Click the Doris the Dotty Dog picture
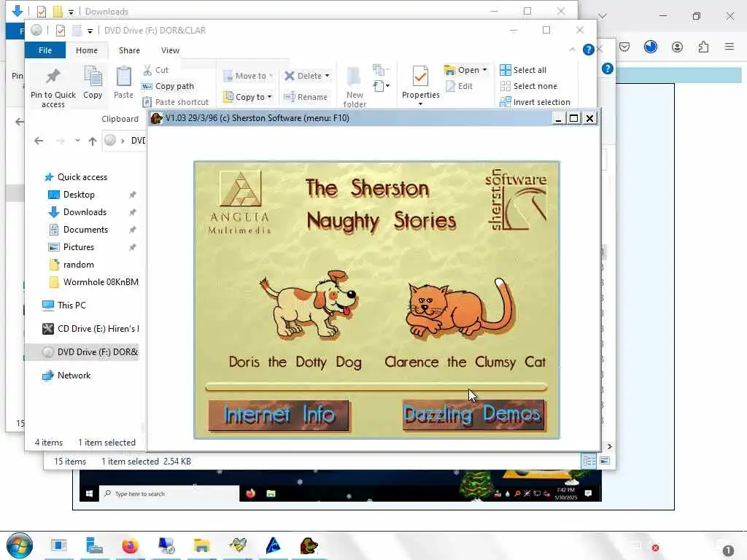The height and width of the screenshot is (560, 747). click(x=309, y=304)
